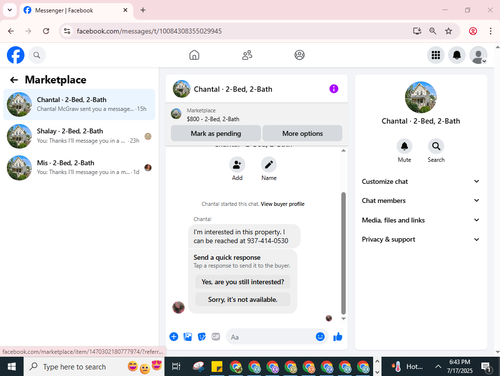Close the Messenger tab
The height and width of the screenshot is (376, 500).
[x=125, y=10]
